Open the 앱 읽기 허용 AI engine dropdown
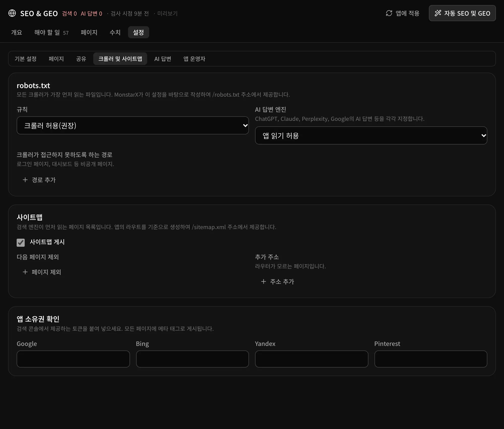Image resolution: width=504 pixels, height=429 pixels. coord(371,135)
